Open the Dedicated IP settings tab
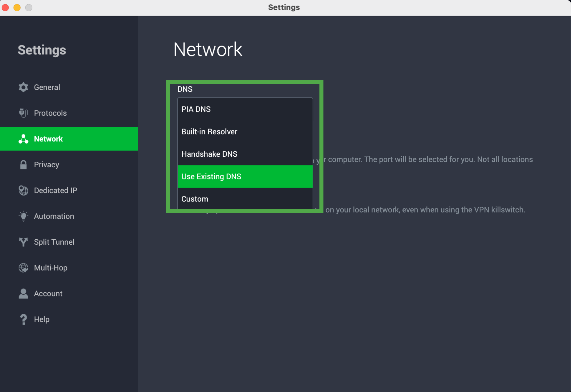This screenshot has height=392, width=575. (69, 190)
